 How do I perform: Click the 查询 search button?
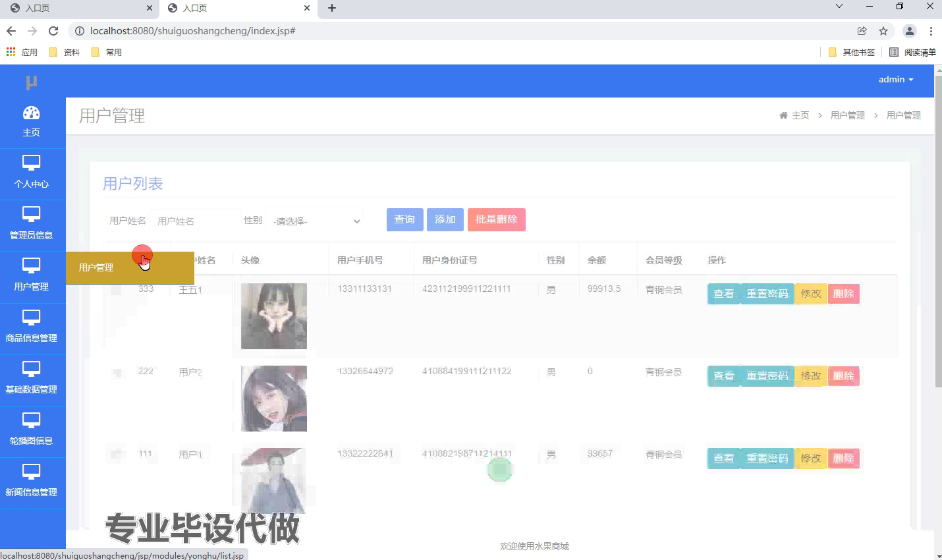pos(404,219)
